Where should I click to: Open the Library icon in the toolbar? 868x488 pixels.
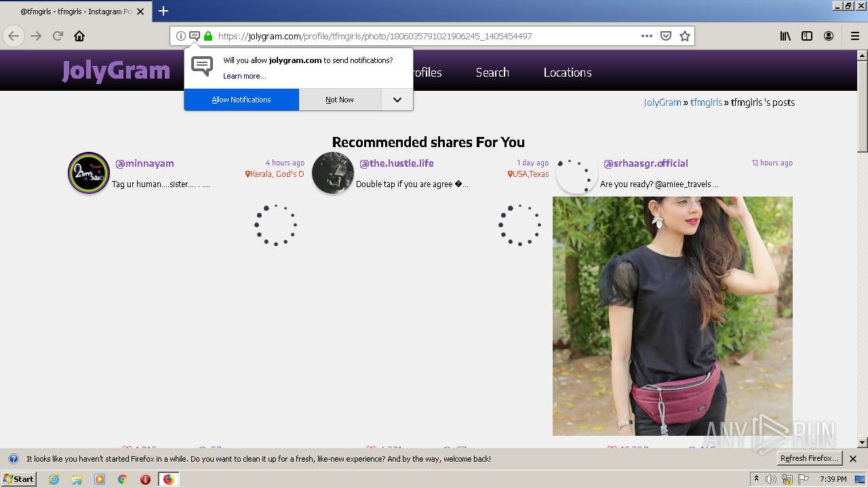(785, 36)
